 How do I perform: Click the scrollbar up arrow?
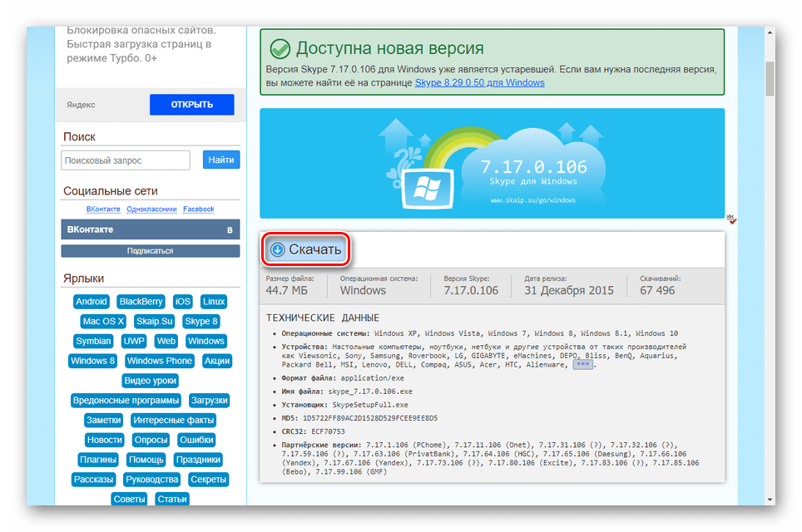(x=770, y=32)
